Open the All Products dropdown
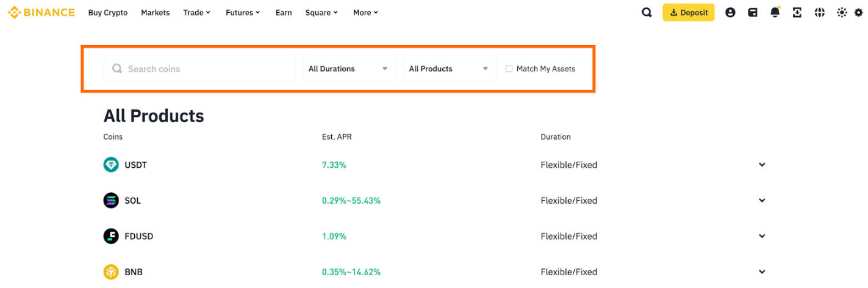This screenshot has width=868, height=288. coord(450,69)
